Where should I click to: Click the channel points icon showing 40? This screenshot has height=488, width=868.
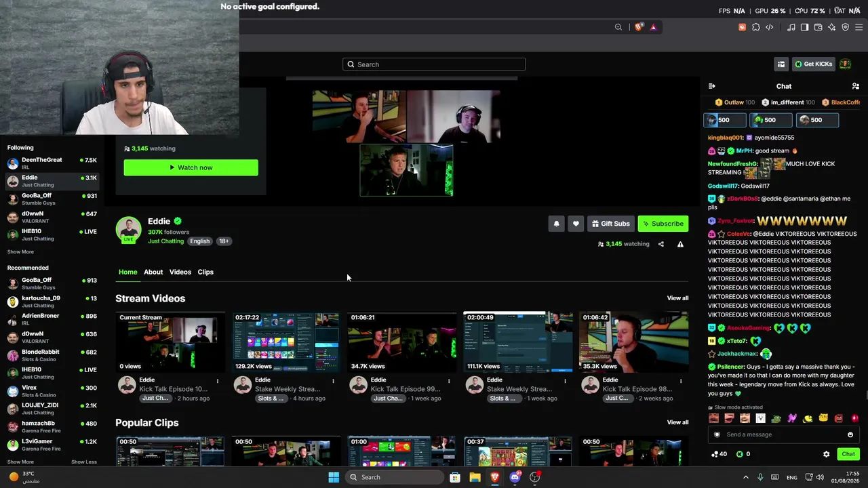click(715, 454)
